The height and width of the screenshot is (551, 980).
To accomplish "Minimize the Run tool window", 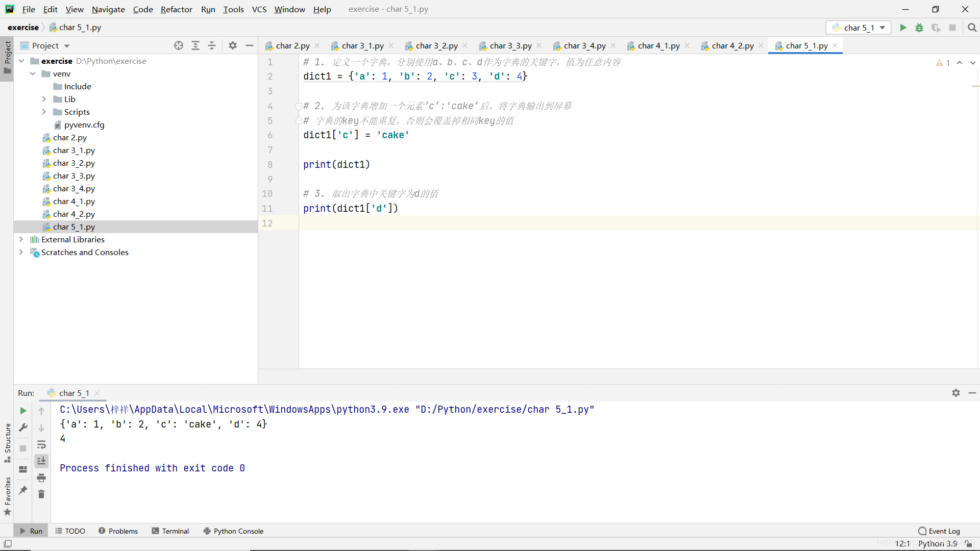I will click(972, 393).
